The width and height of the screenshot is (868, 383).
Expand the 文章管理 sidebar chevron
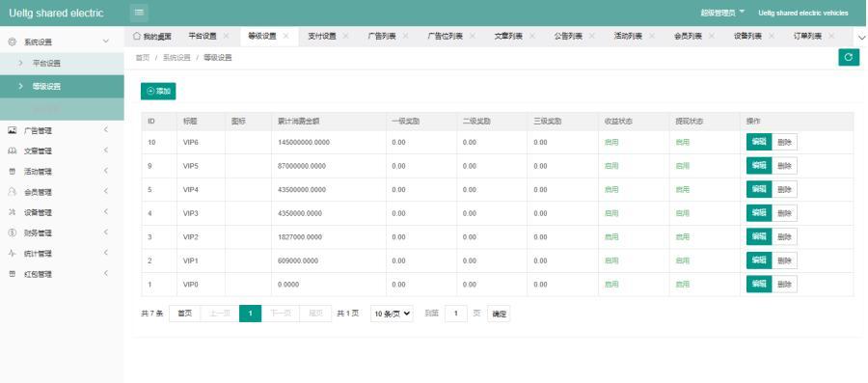tap(106, 150)
